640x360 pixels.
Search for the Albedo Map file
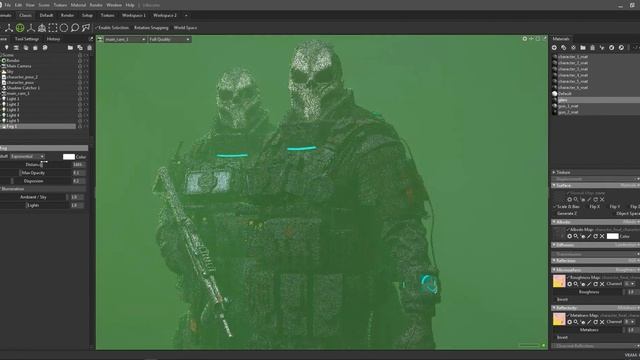576,236
